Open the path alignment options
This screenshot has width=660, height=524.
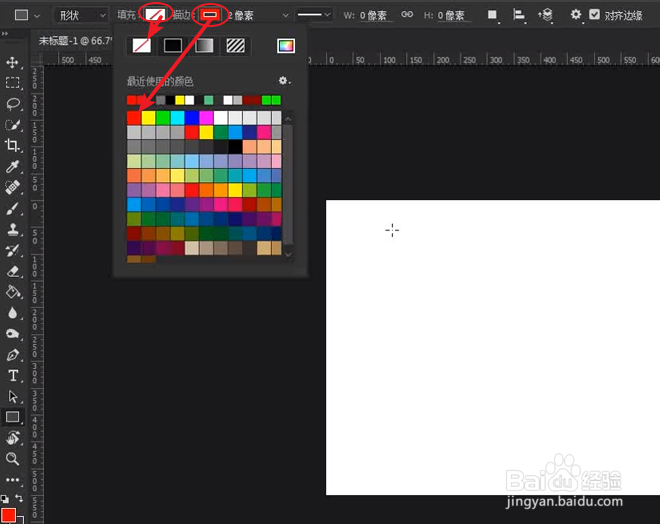(x=519, y=15)
